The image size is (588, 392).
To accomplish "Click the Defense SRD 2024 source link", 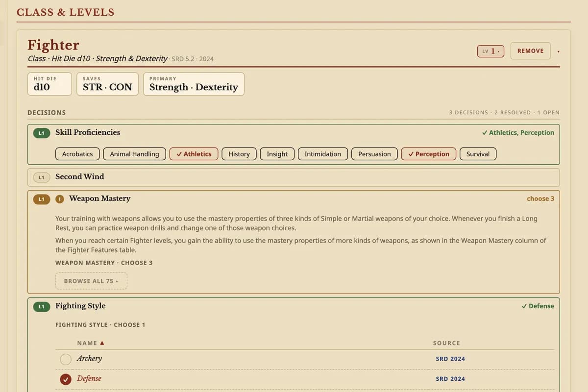I will pos(450,379).
